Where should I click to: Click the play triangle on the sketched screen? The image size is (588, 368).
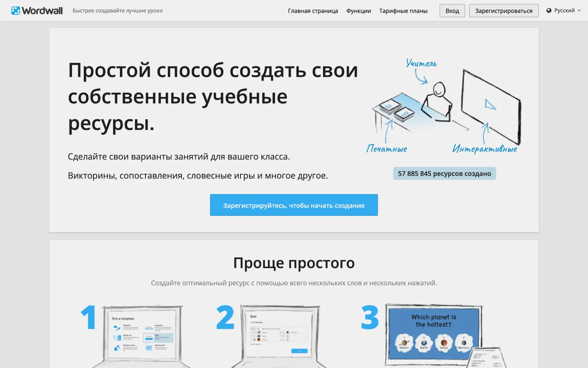489,104
